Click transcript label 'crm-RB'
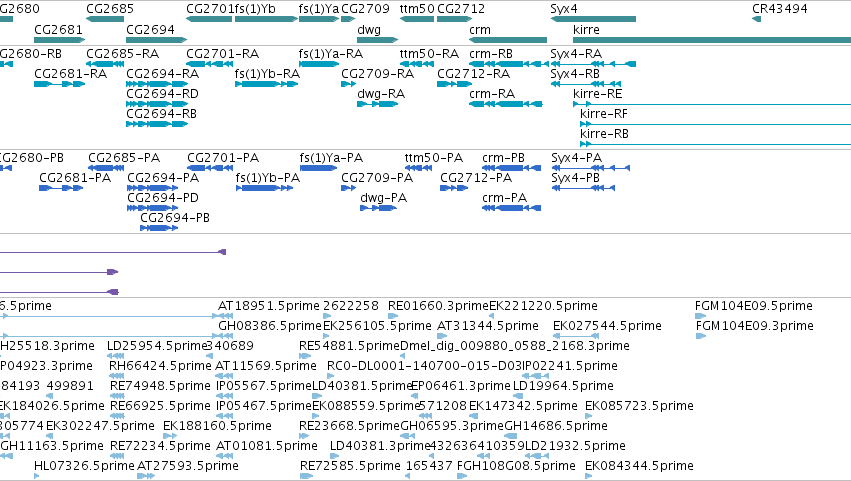 pos(491,54)
